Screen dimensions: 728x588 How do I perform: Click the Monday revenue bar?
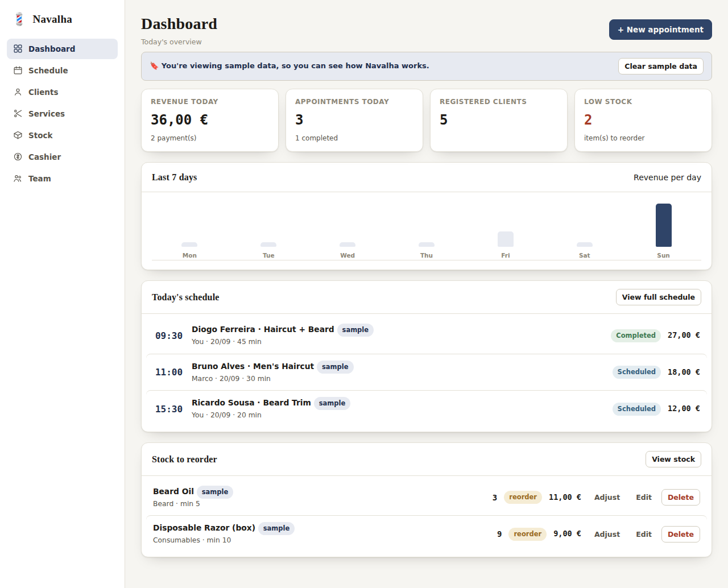(x=189, y=245)
